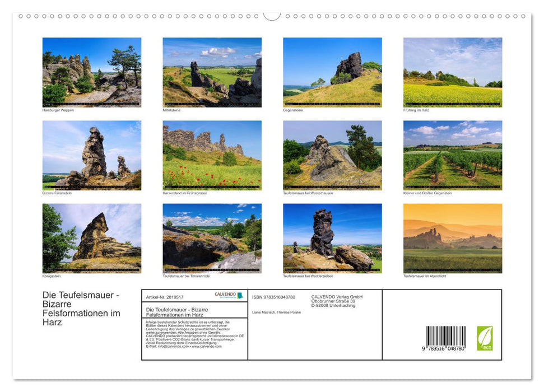Select the Kleiner und Großer Gegenstein vineyard image
This screenshot has height=392, width=544.
(x=452, y=155)
